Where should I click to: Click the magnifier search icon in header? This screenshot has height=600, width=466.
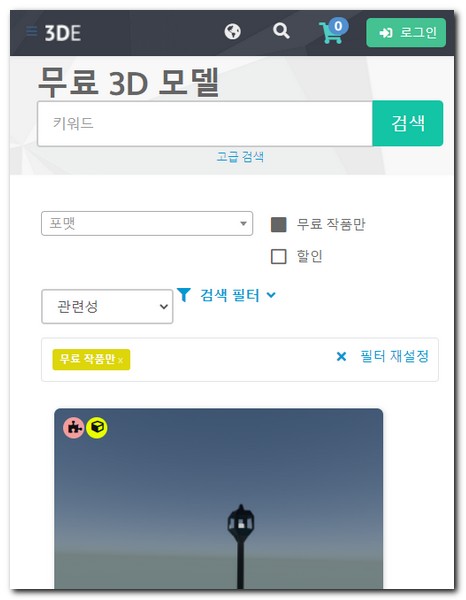(281, 31)
